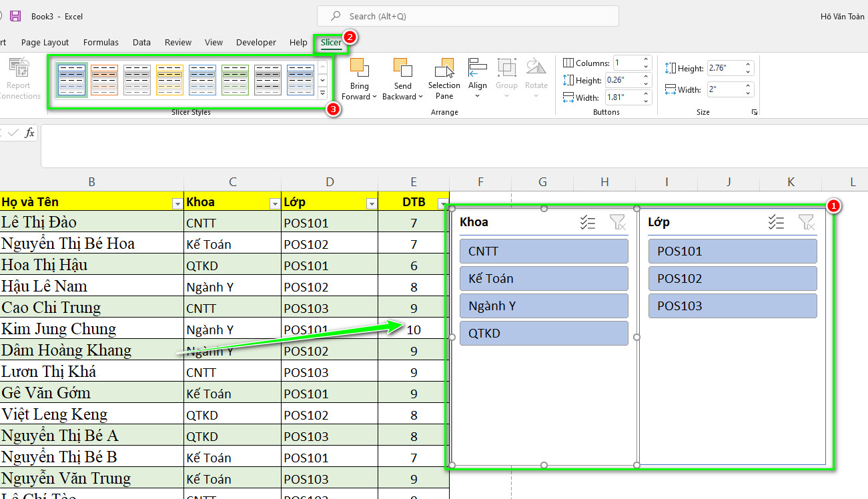Select QTKD in the Khoa slicer

(x=544, y=333)
